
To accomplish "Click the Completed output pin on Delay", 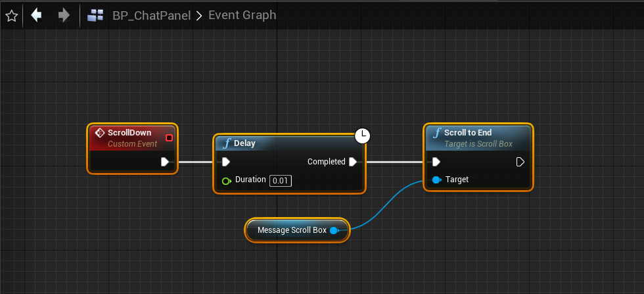I will [354, 162].
